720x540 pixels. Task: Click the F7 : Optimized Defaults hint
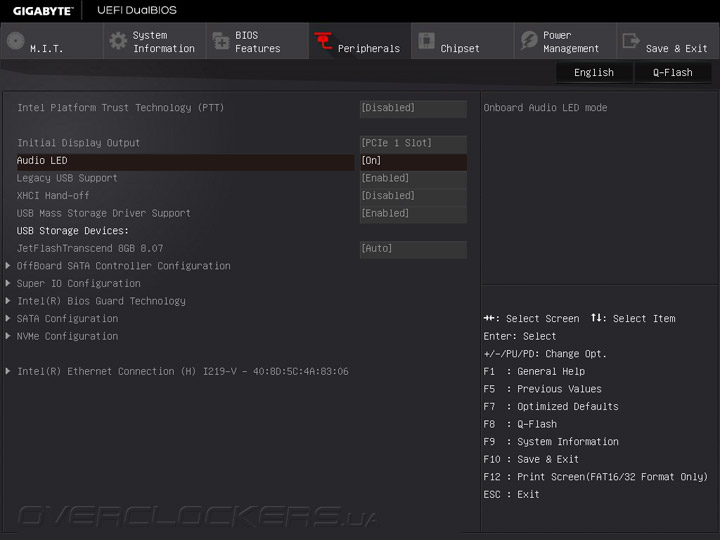point(551,406)
